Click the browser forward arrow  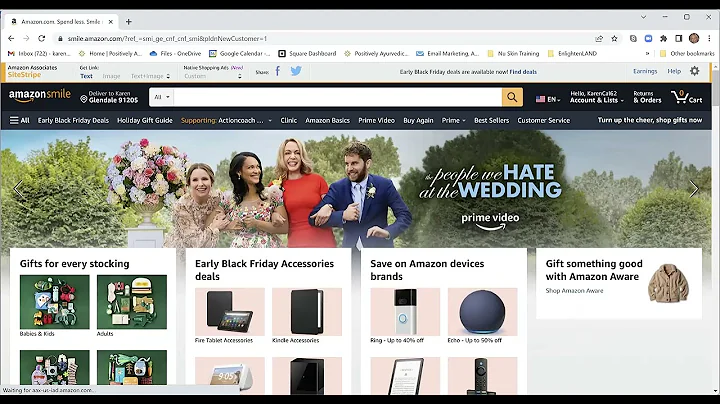26,39
